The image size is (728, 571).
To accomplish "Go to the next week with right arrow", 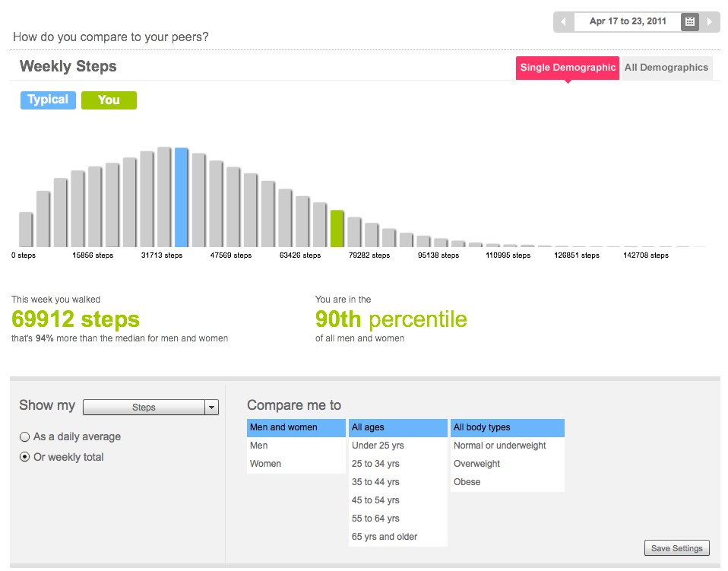I will click(x=710, y=22).
